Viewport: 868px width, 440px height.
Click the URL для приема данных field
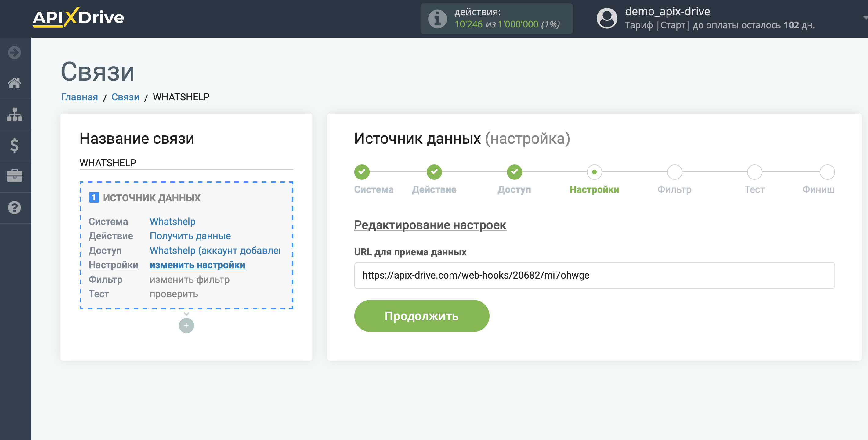pos(595,275)
